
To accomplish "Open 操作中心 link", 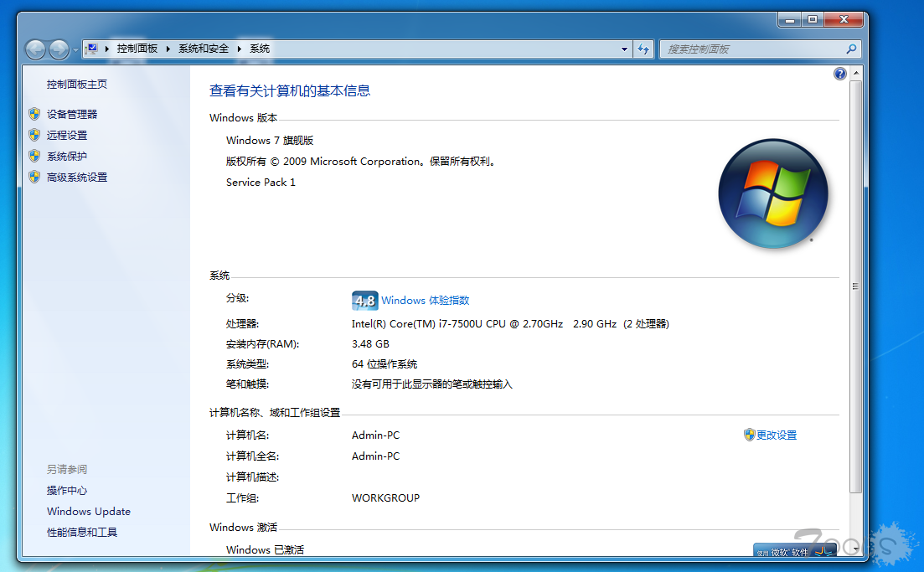I will click(67, 491).
